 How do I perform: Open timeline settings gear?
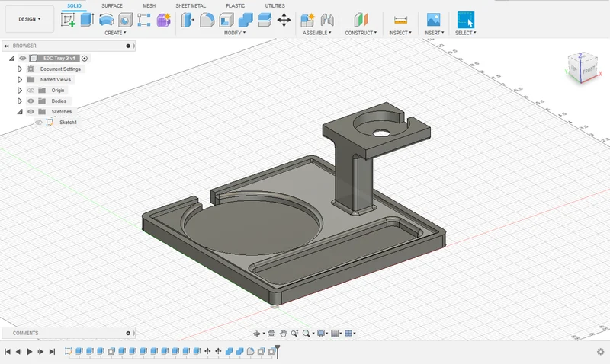pyautogui.click(x=600, y=352)
